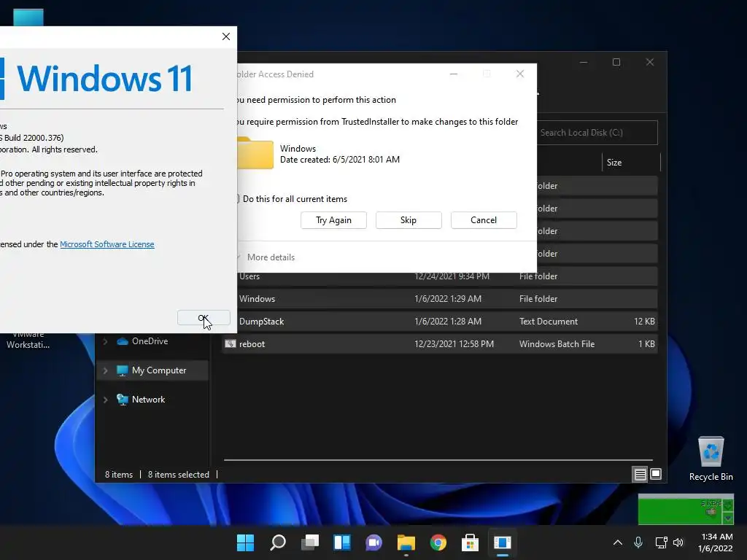The image size is (747, 560).
Task: Select the DumpStack text document row
Action: [x=440, y=322]
